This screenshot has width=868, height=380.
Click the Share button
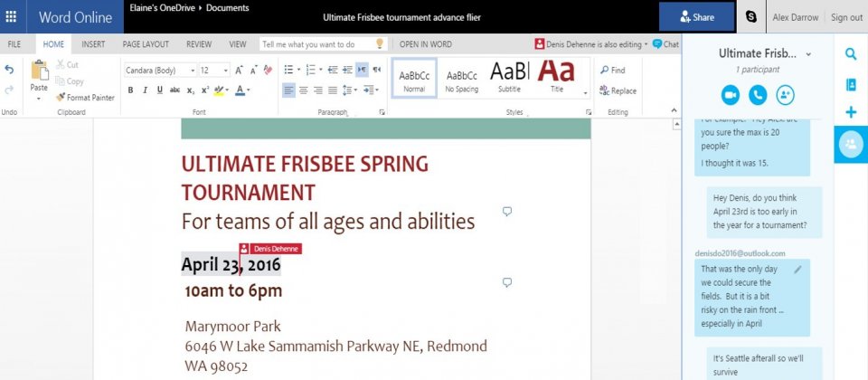tap(696, 17)
